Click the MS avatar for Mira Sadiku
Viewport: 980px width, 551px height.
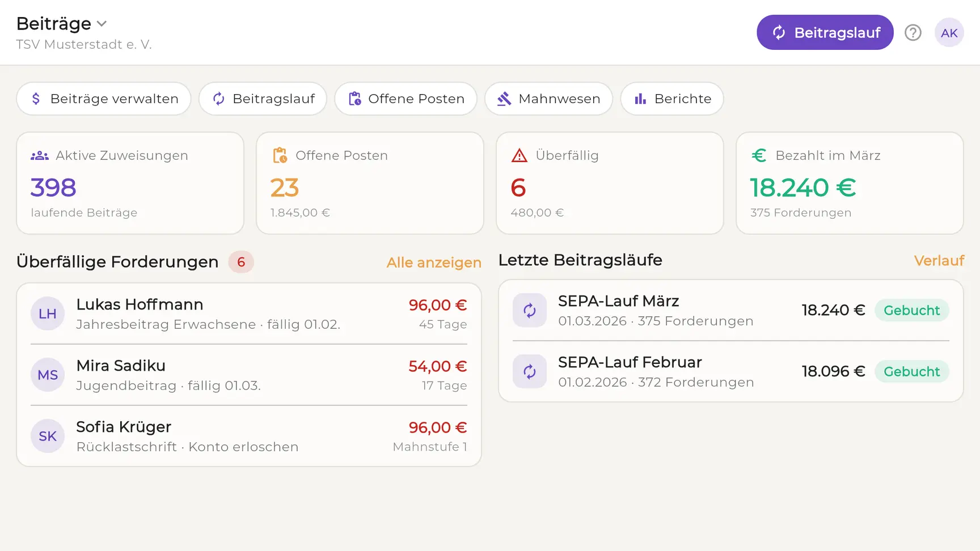(x=48, y=375)
